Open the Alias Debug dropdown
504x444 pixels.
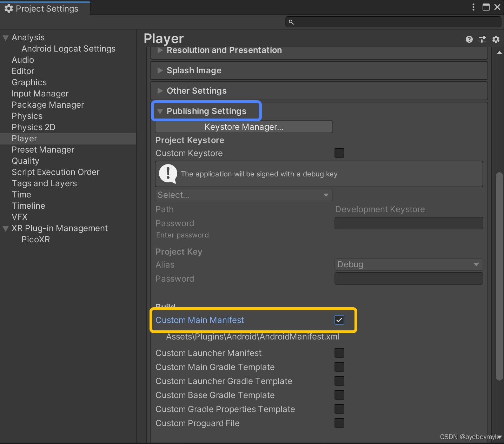click(x=409, y=264)
